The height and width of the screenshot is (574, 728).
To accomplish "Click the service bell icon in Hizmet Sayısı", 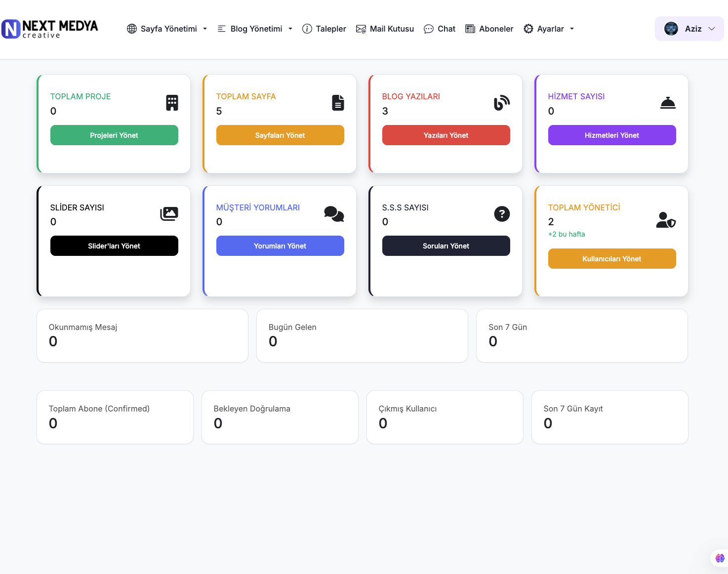I will (668, 103).
